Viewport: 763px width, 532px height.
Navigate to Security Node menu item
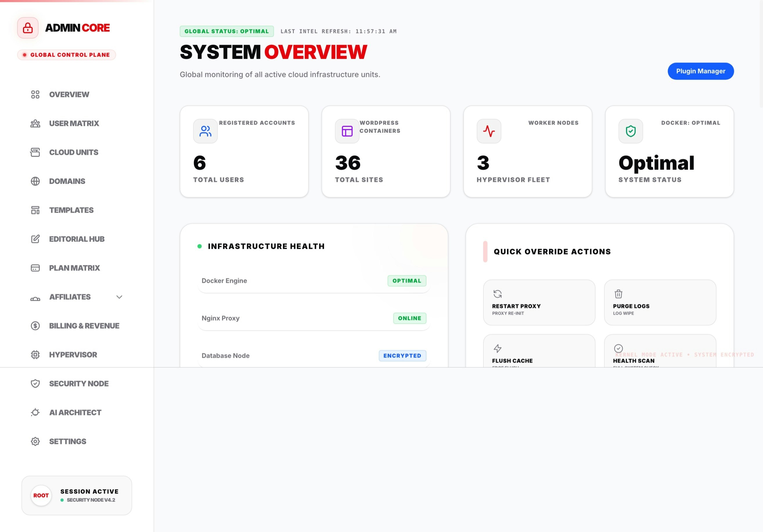tap(78, 384)
